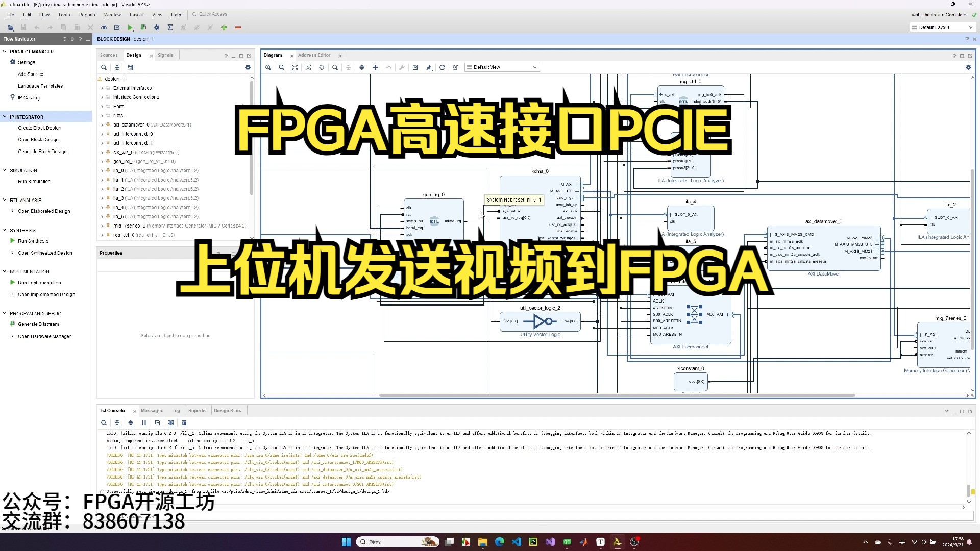Viewport: 980px width, 551px height.
Task: Click the Tcl Console search icon
Action: pos(104,423)
